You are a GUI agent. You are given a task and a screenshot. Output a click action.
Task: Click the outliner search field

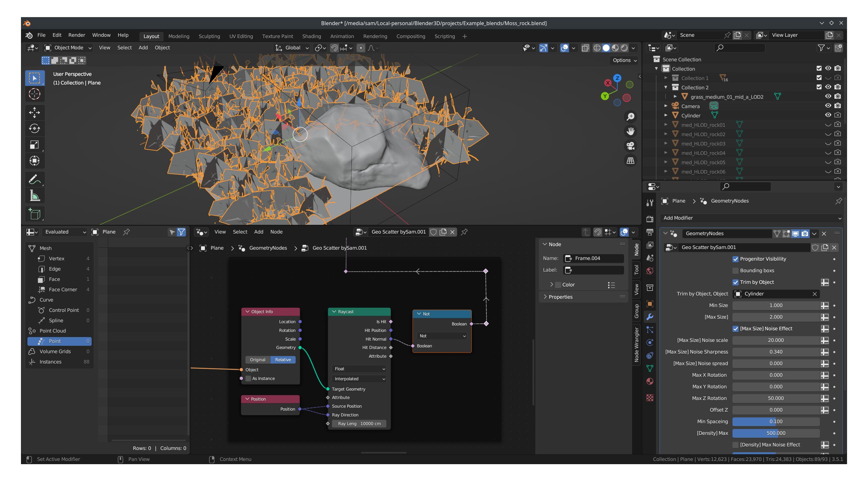740,48
